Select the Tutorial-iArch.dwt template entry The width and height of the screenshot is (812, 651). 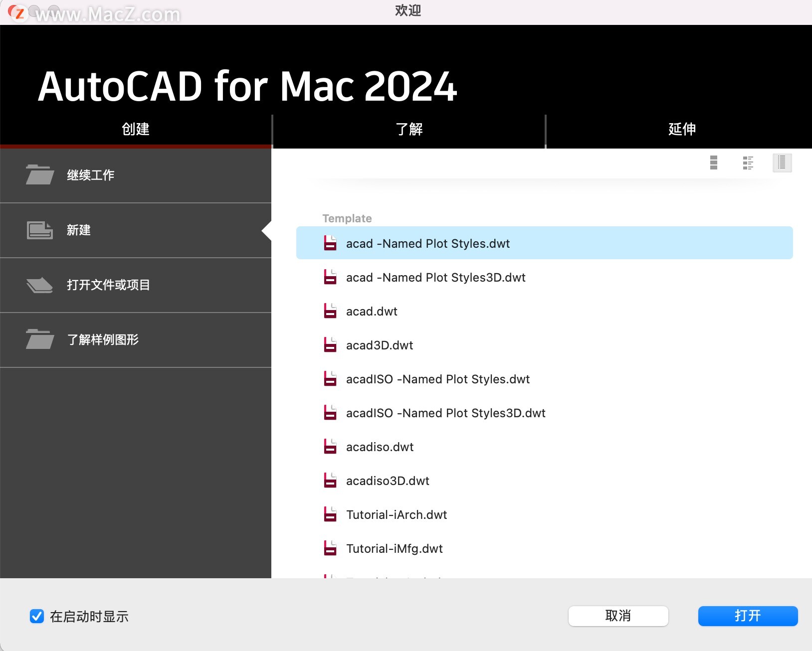[396, 514]
